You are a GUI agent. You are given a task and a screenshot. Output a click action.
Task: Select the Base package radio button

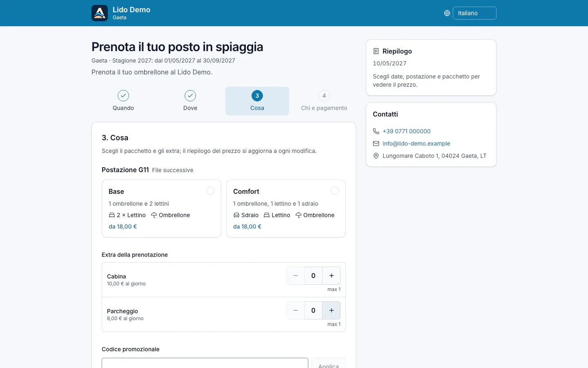click(x=210, y=191)
